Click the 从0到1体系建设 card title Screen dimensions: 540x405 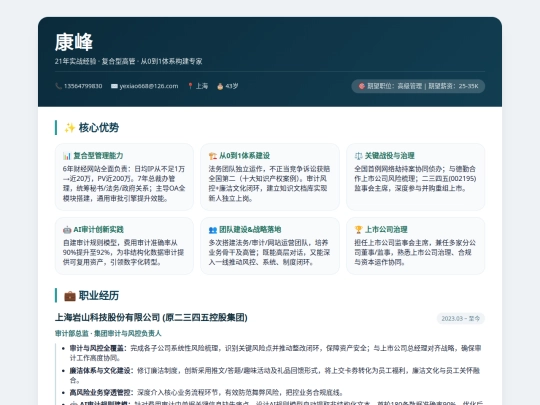click(x=245, y=156)
